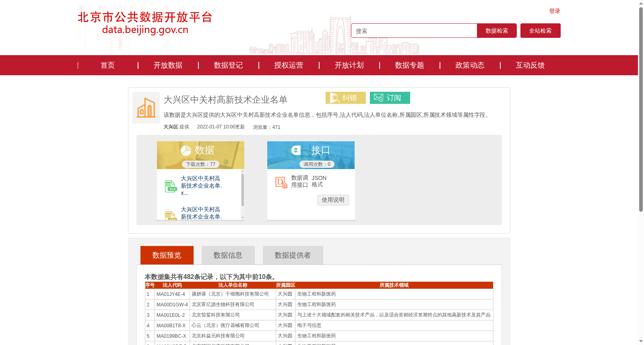
Task: Select the 数据预览 tab
Action: pyautogui.click(x=167, y=255)
